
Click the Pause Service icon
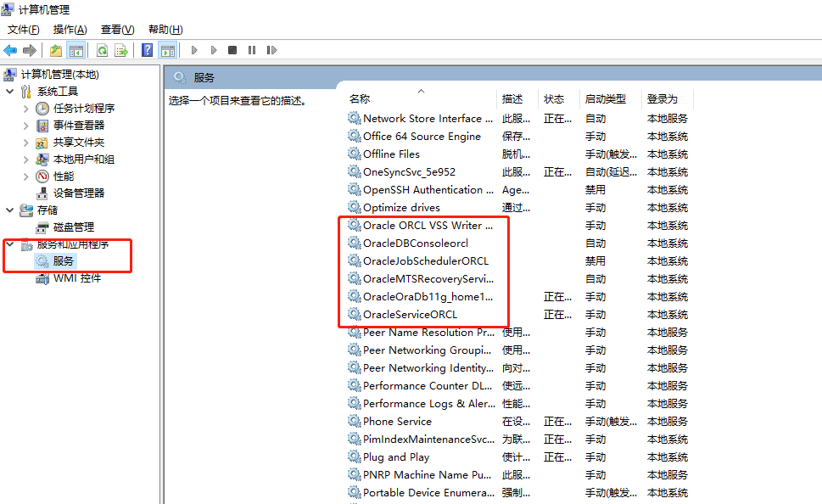tap(252, 50)
